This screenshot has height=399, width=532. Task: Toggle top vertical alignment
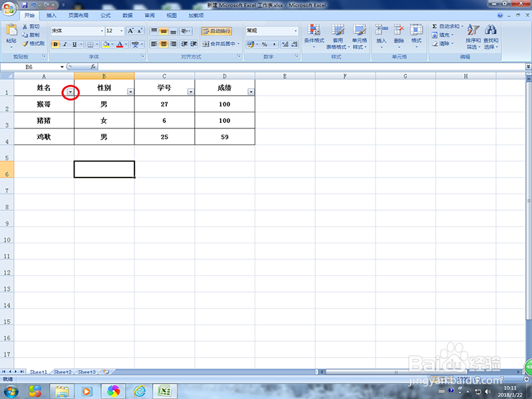pyautogui.click(x=154, y=31)
